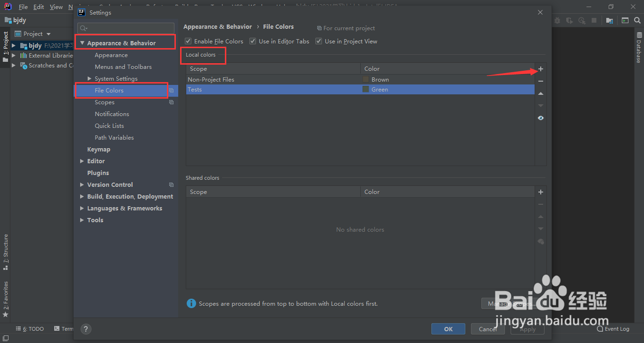Click the Cancel button
The height and width of the screenshot is (343, 644).
pyautogui.click(x=488, y=329)
